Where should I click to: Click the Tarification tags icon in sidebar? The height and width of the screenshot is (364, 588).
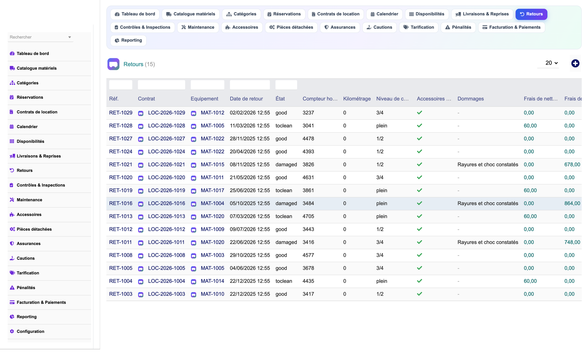click(12, 273)
